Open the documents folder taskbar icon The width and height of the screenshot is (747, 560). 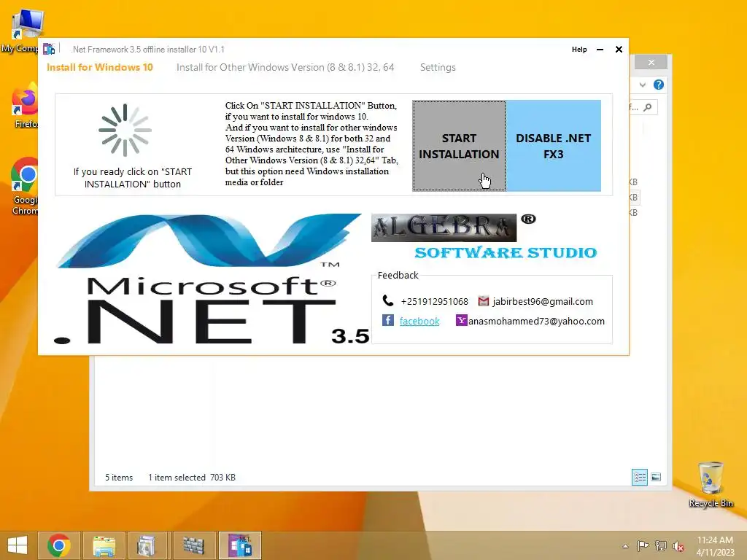[x=149, y=545]
